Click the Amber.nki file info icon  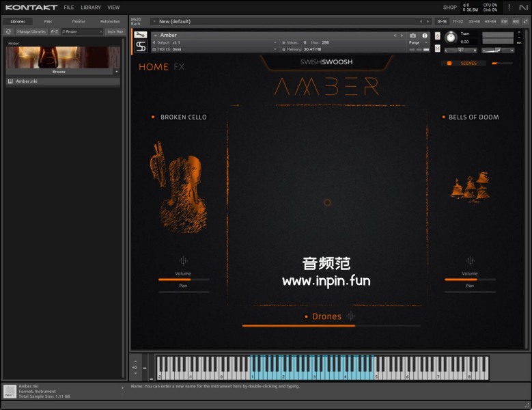(x=10, y=391)
